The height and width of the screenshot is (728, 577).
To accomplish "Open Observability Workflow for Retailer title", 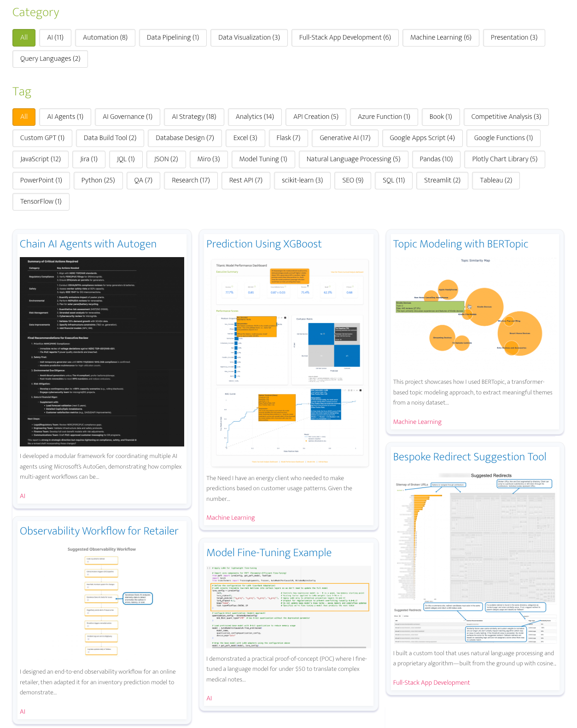I will point(99,531).
